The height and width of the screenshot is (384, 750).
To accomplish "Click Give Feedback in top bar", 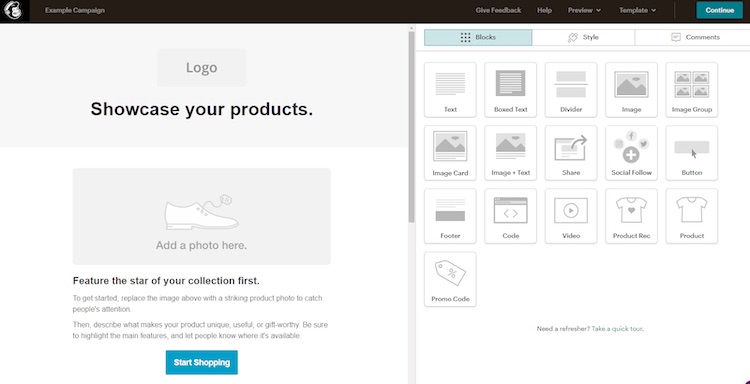I will [x=498, y=11].
